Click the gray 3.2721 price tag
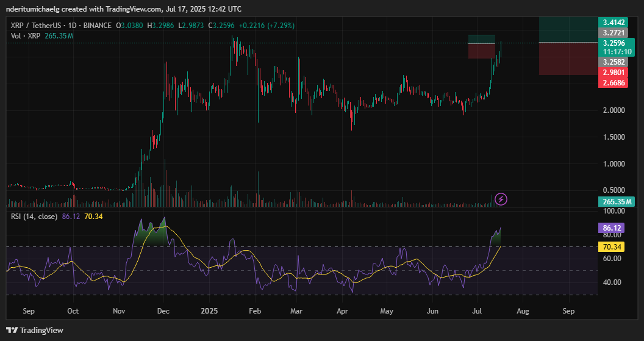 point(613,32)
